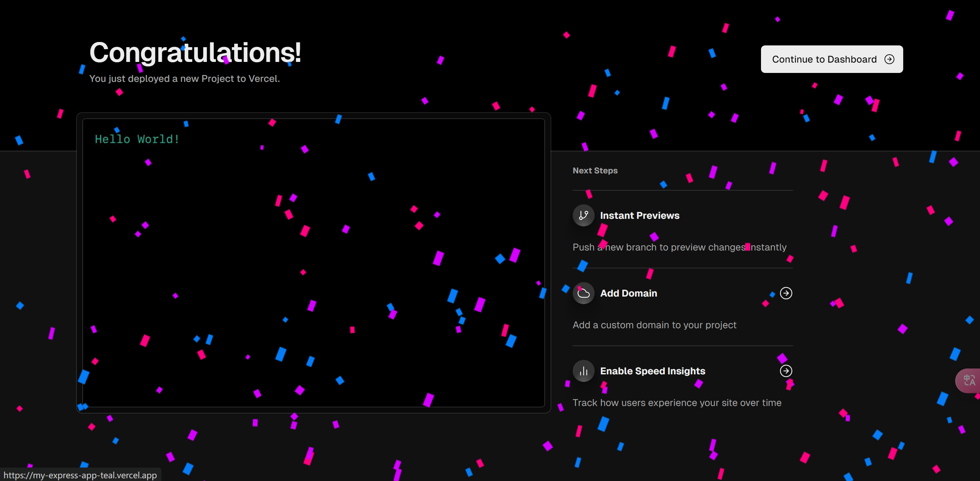Click the my-express-app-teal.vercel.app status URL
This screenshot has width=980, height=481.
(80, 475)
